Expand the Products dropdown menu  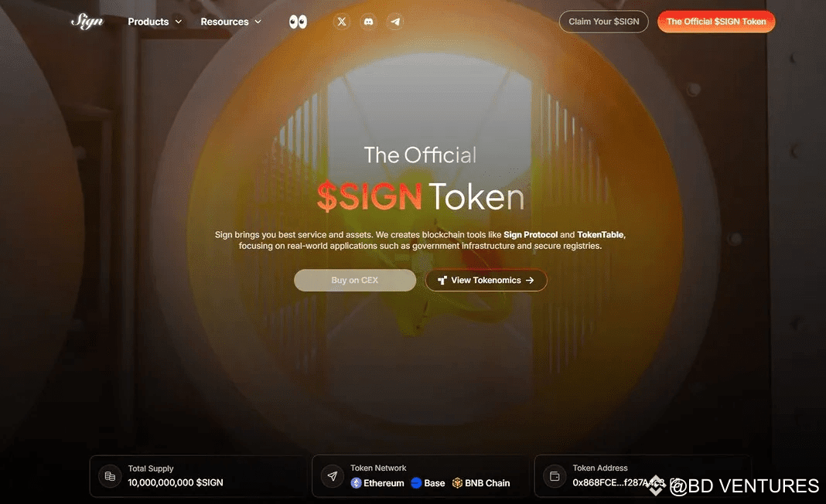(x=155, y=22)
